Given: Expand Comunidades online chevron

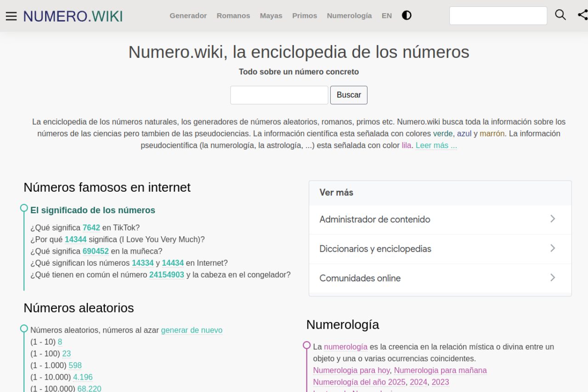Looking at the screenshot, I should point(553,278).
